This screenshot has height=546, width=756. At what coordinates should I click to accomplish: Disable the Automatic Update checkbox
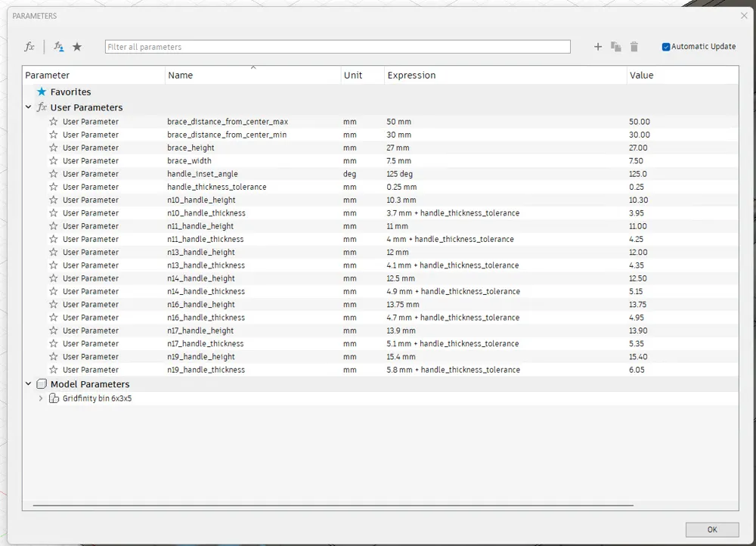tap(666, 47)
